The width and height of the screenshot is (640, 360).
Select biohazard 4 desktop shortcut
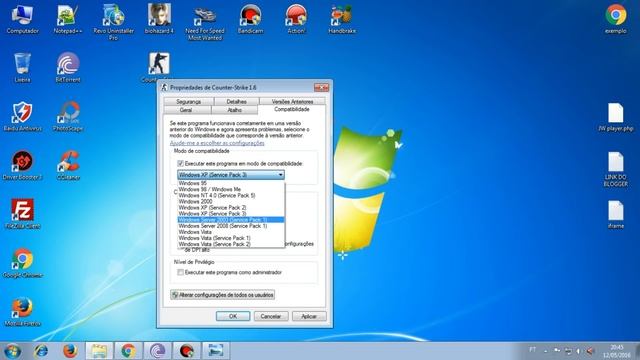click(x=159, y=19)
